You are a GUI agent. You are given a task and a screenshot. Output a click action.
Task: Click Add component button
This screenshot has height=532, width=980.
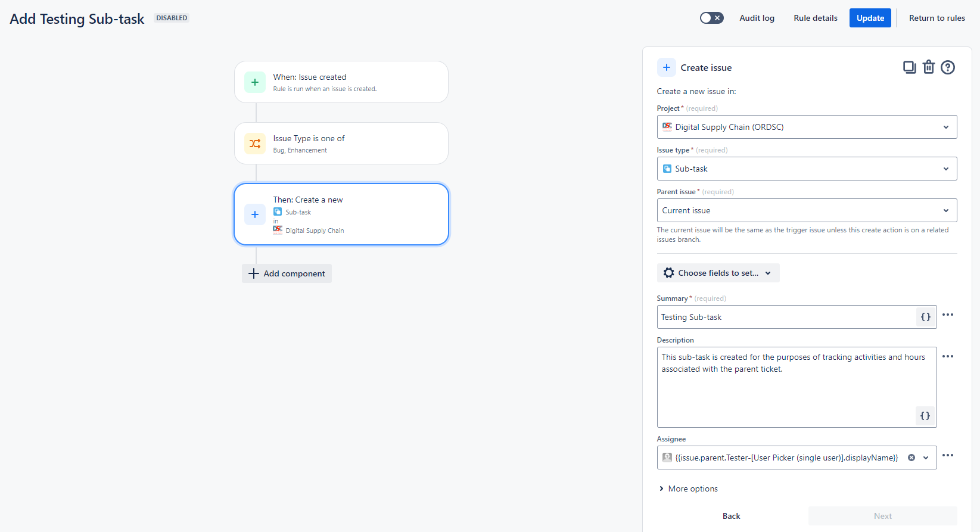pos(287,273)
